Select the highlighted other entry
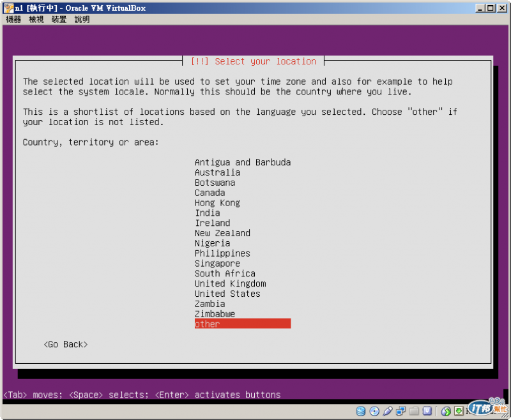The height and width of the screenshot is (420, 511). coord(243,324)
